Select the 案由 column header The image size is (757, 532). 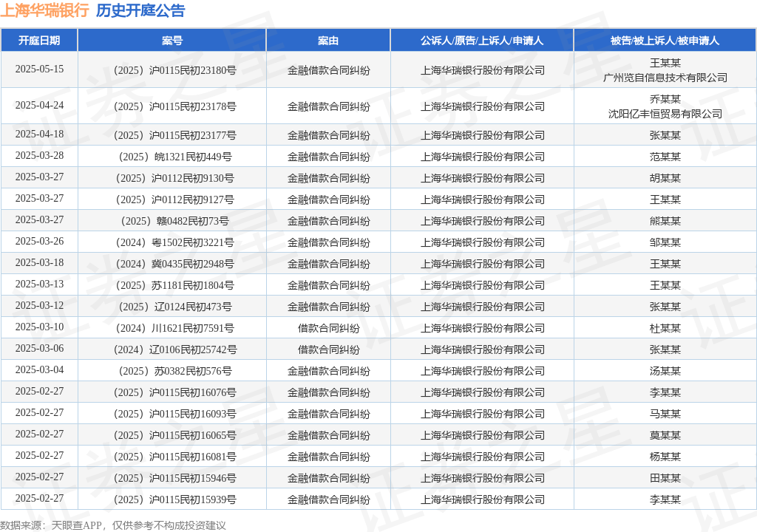pos(328,41)
